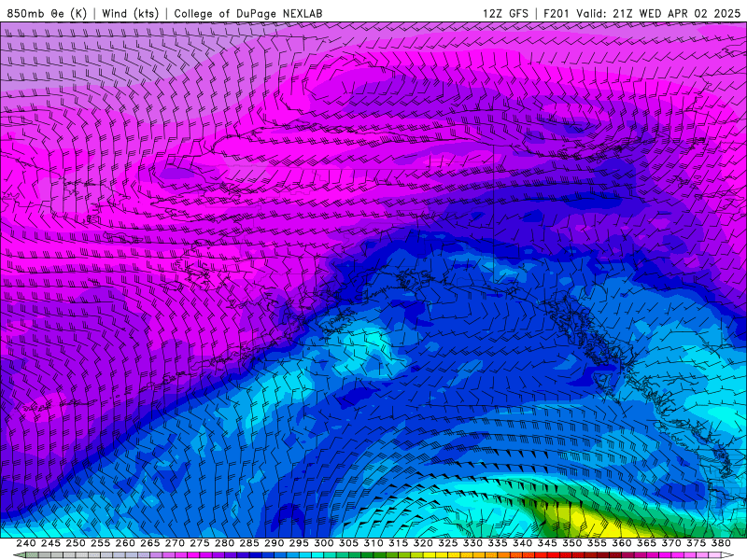Select the 315 value on the color scale
747x560 pixels.
click(399, 543)
